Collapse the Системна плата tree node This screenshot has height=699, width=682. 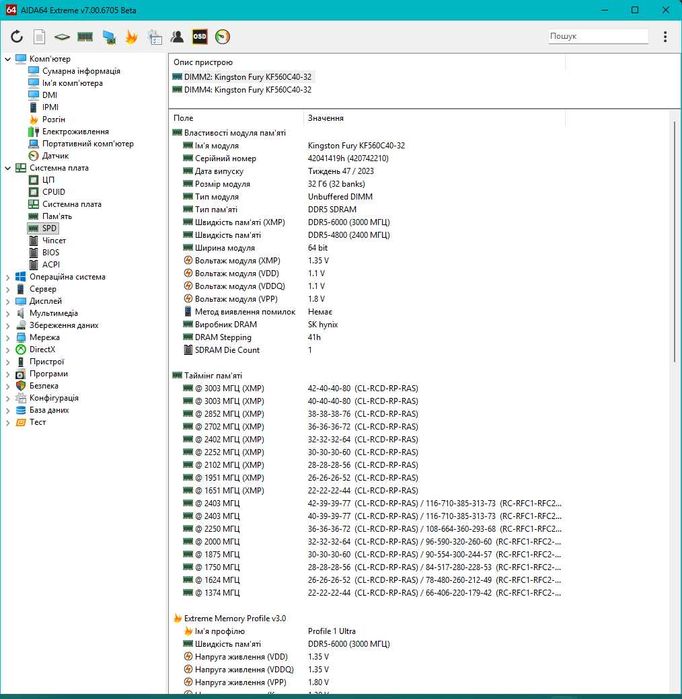[x=8, y=168]
